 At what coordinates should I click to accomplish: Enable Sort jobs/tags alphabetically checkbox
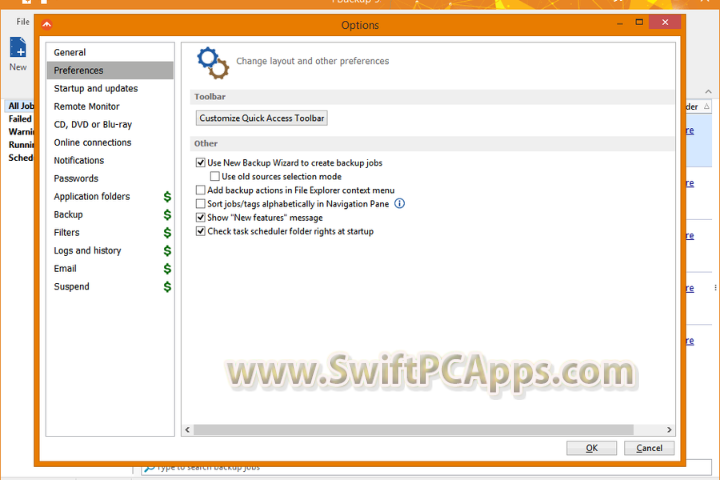pyautogui.click(x=201, y=203)
